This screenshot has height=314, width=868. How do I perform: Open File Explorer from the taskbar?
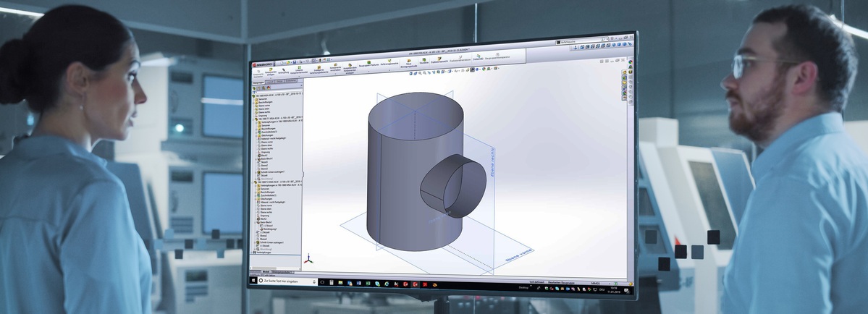point(340,282)
